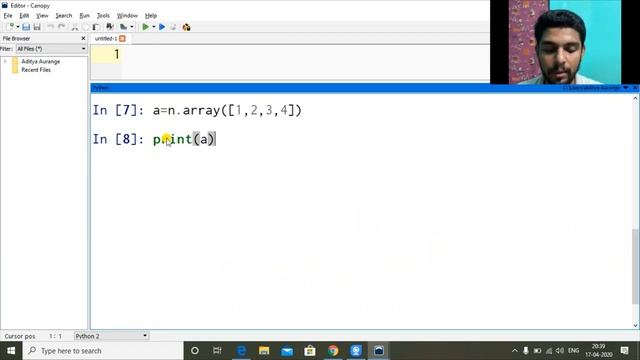
Task: Click the ENG language indicator
Action: pos(573,351)
